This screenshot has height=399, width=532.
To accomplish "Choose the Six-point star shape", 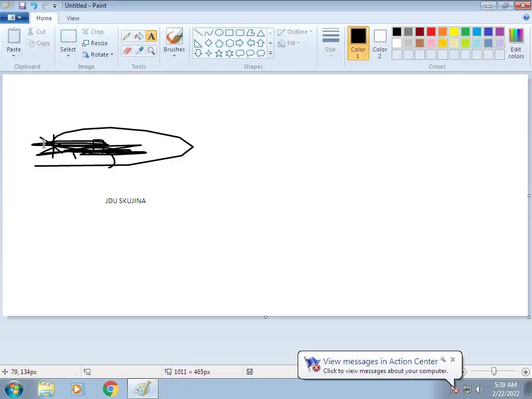I will pos(229,54).
